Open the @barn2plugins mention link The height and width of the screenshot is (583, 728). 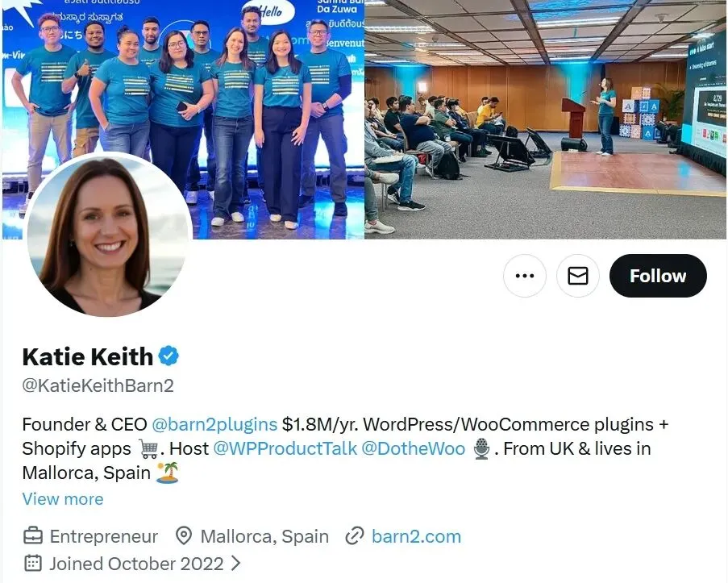[x=214, y=424]
